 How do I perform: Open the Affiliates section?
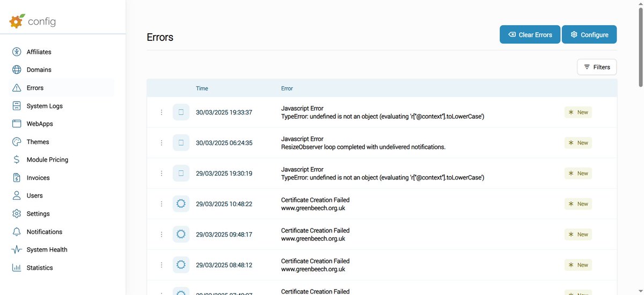tap(63, 52)
